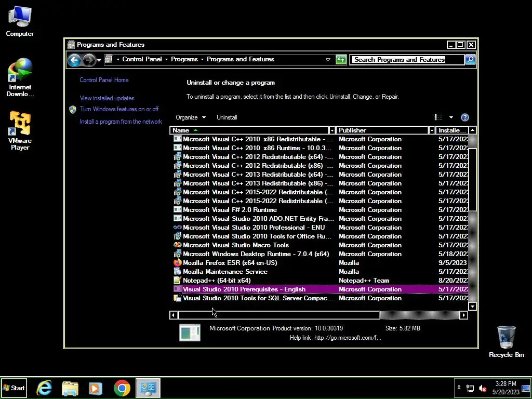Expand the address bar history dropdown
532x399 pixels.
pos(328,60)
